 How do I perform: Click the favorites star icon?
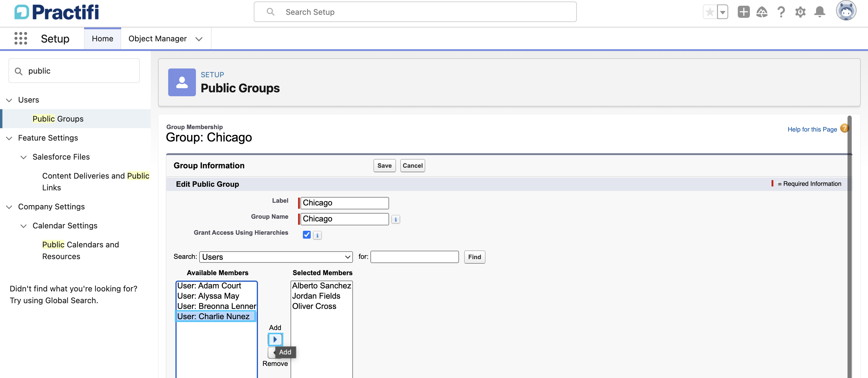[x=710, y=12]
